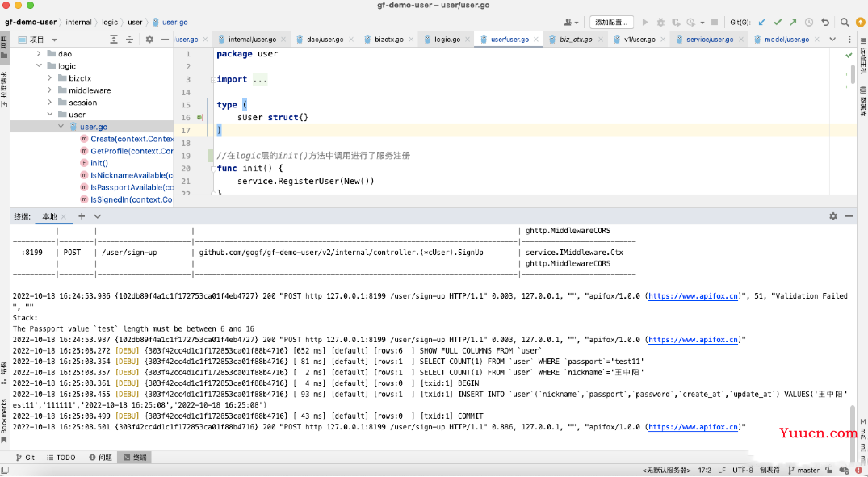Click UTF-8 encoding in status bar
This screenshot has width=868, height=477.
742,471
